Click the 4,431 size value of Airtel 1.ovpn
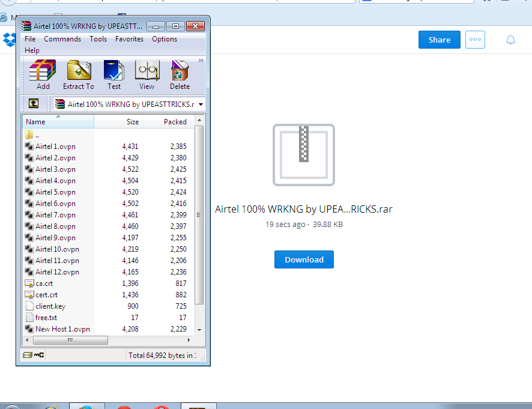The width and height of the screenshot is (532, 409). click(130, 147)
